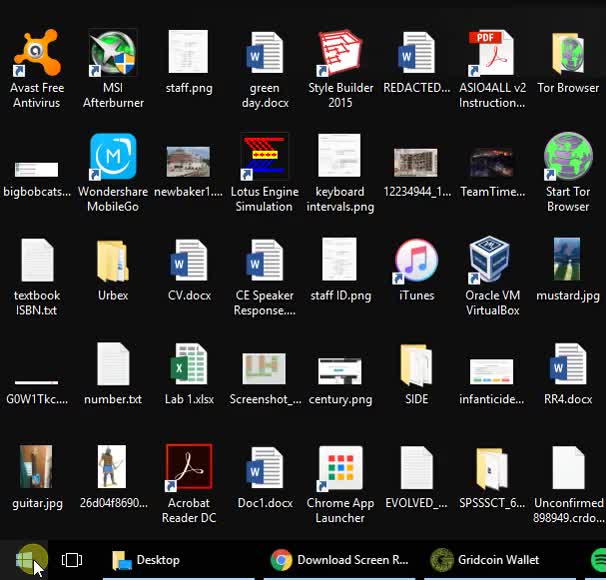606x580 pixels.
Task: Open Style Builder 2015 shortcut
Action: [340, 53]
